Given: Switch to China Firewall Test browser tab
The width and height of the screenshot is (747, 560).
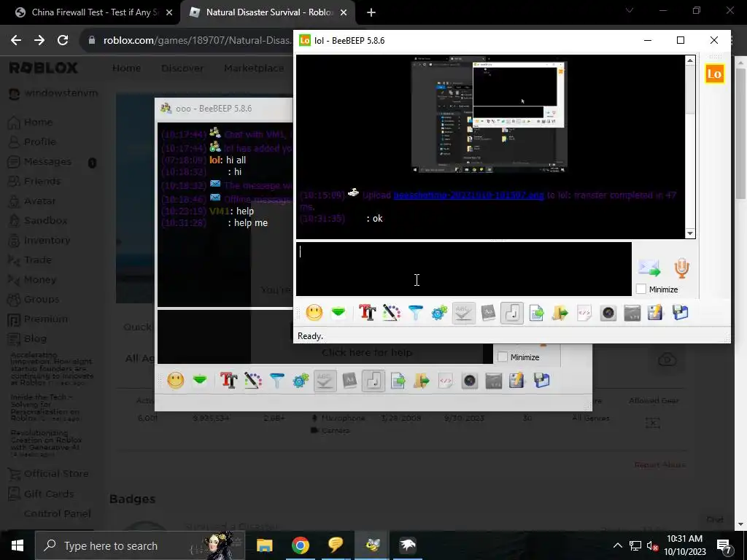Looking at the screenshot, I should (x=94, y=12).
